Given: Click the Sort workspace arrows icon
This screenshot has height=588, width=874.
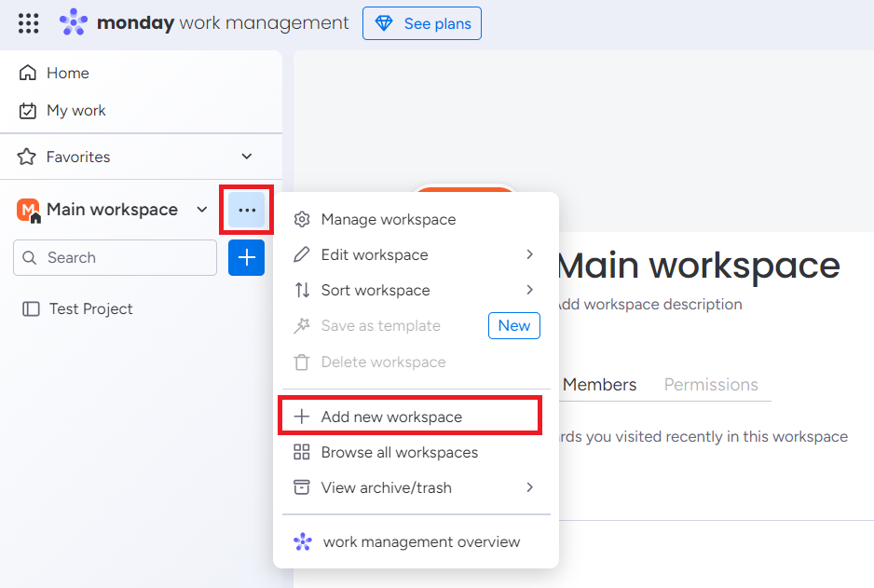Looking at the screenshot, I should click(302, 290).
